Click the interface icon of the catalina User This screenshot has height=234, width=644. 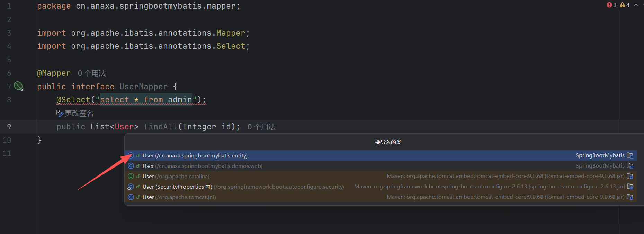pos(131,177)
